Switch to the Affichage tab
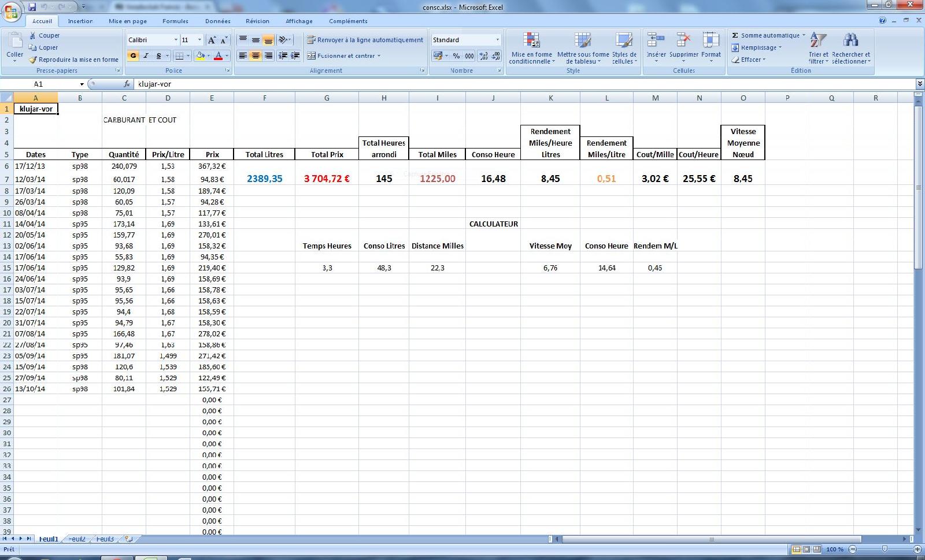Viewport: 925px width, 560px height. pyautogui.click(x=299, y=21)
